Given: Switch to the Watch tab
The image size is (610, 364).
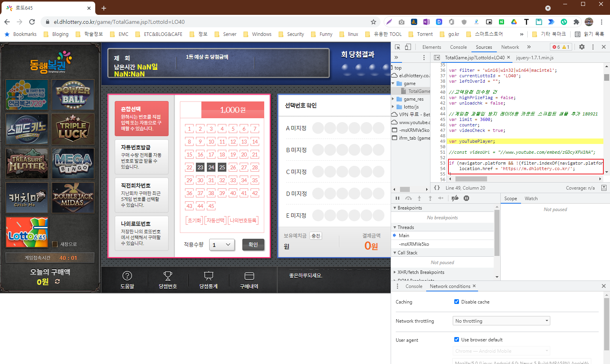Looking at the screenshot, I should click(531, 198).
